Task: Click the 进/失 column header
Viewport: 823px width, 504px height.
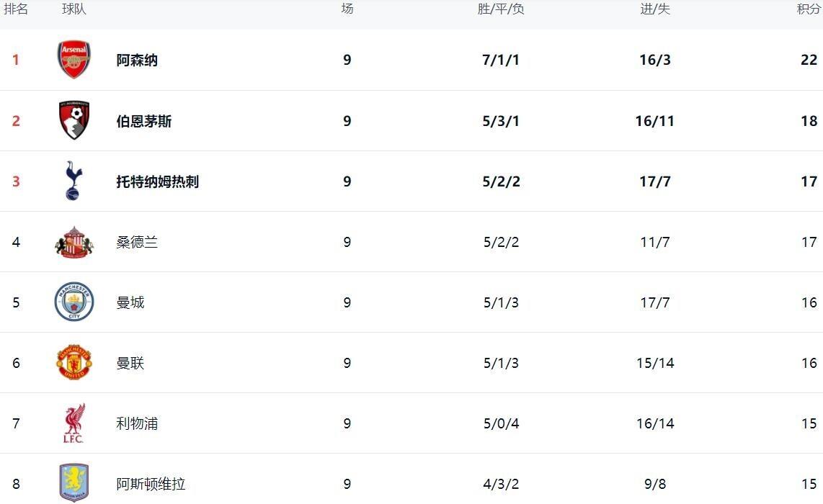Action: [x=655, y=9]
